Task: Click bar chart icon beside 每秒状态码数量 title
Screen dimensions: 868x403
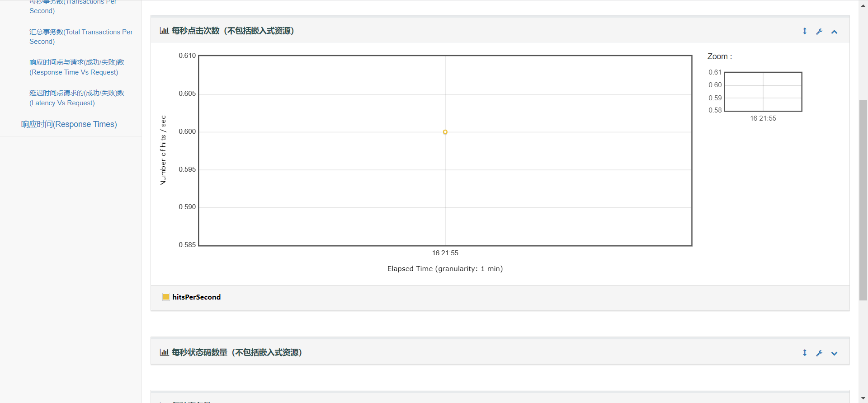Action: (164, 352)
